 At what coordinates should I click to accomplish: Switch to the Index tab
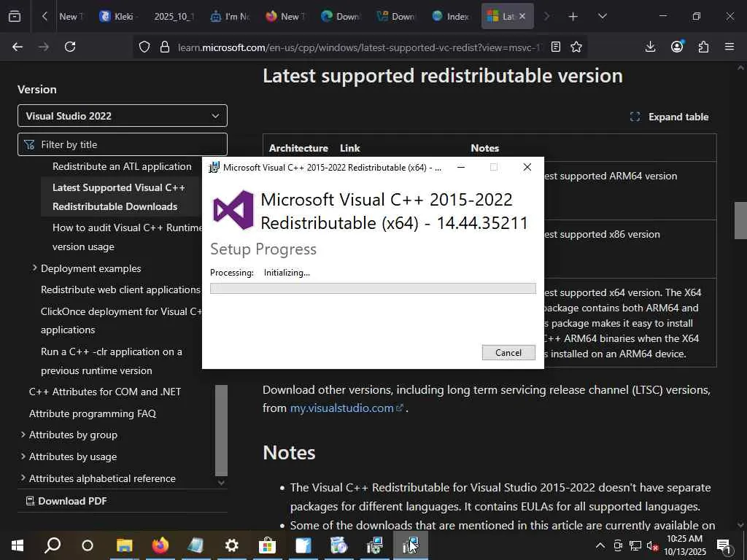[x=452, y=16]
